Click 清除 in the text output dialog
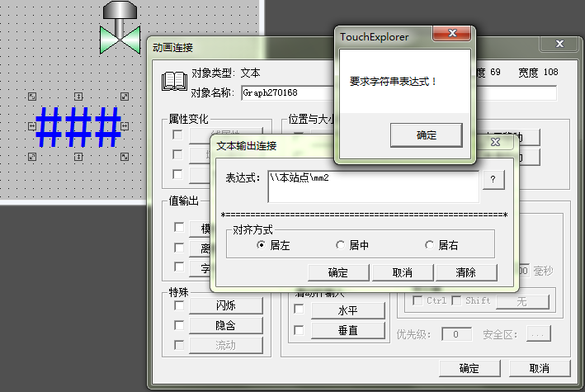Screen dimensions: 585x392 [x=465, y=272]
